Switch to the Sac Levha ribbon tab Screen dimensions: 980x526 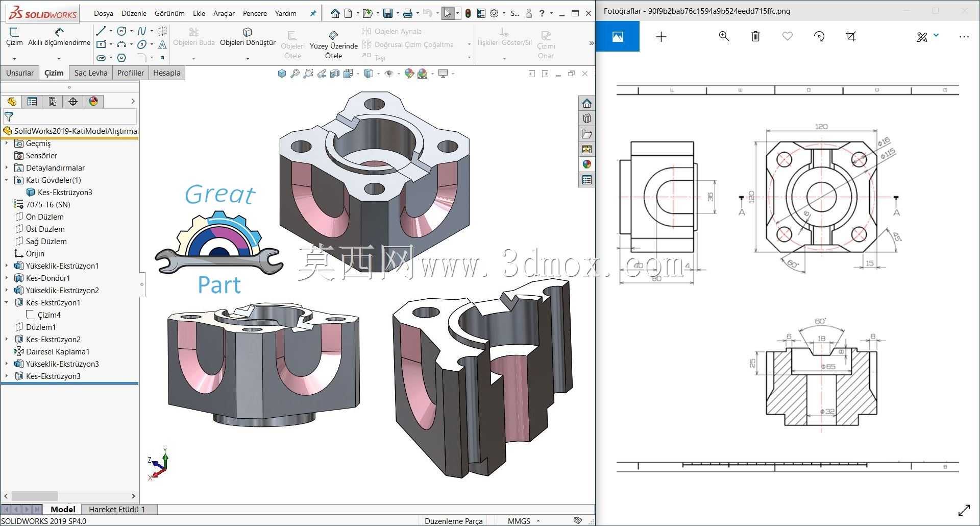pos(91,73)
